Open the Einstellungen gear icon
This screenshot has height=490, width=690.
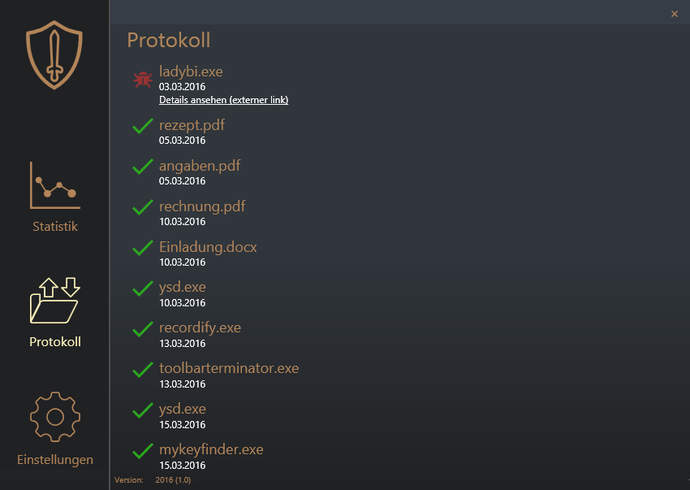pyautogui.click(x=54, y=418)
